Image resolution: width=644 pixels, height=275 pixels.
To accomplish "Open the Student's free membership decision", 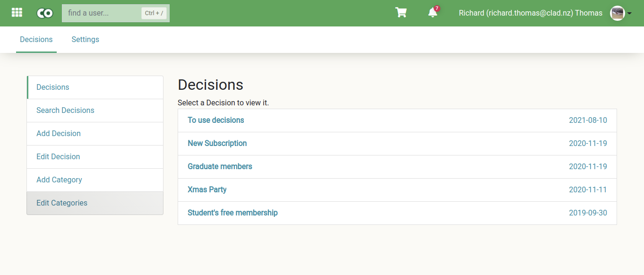I will [232, 213].
